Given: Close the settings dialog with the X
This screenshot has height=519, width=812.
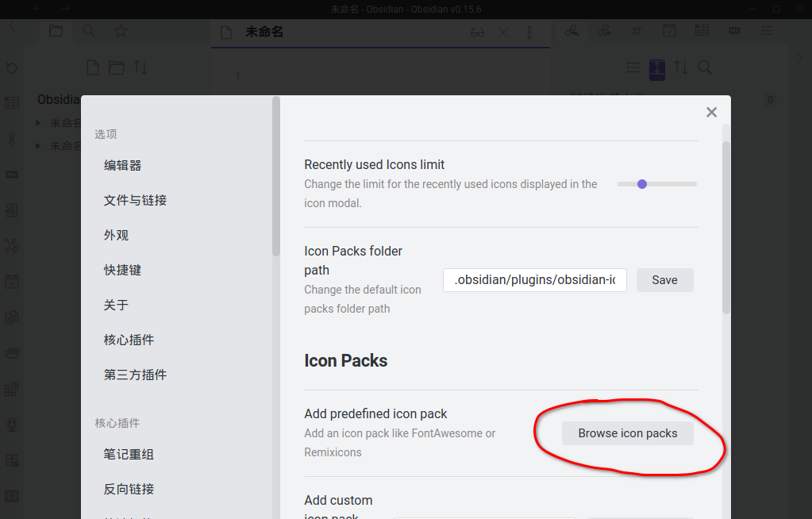Looking at the screenshot, I should [x=711, y=113].
